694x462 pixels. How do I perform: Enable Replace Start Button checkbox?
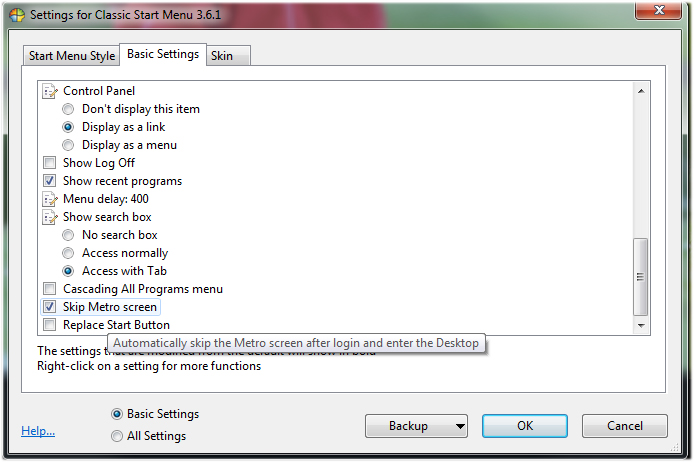coord(50,325)
